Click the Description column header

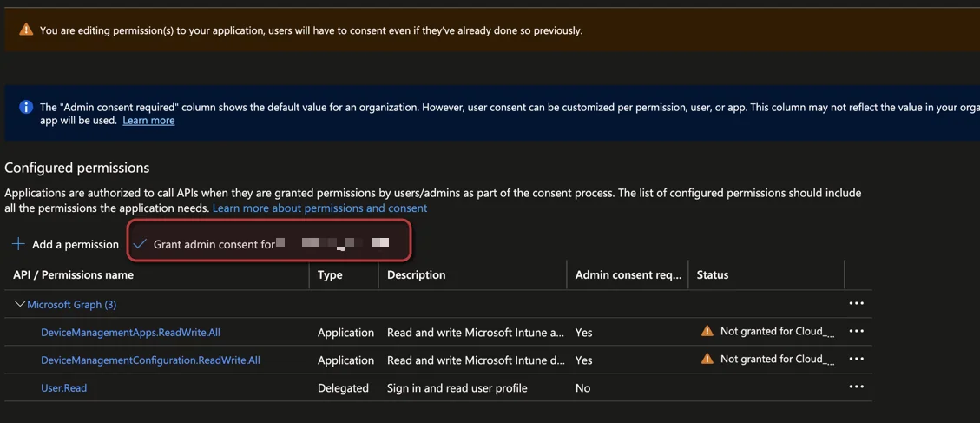tap(417, 274)
